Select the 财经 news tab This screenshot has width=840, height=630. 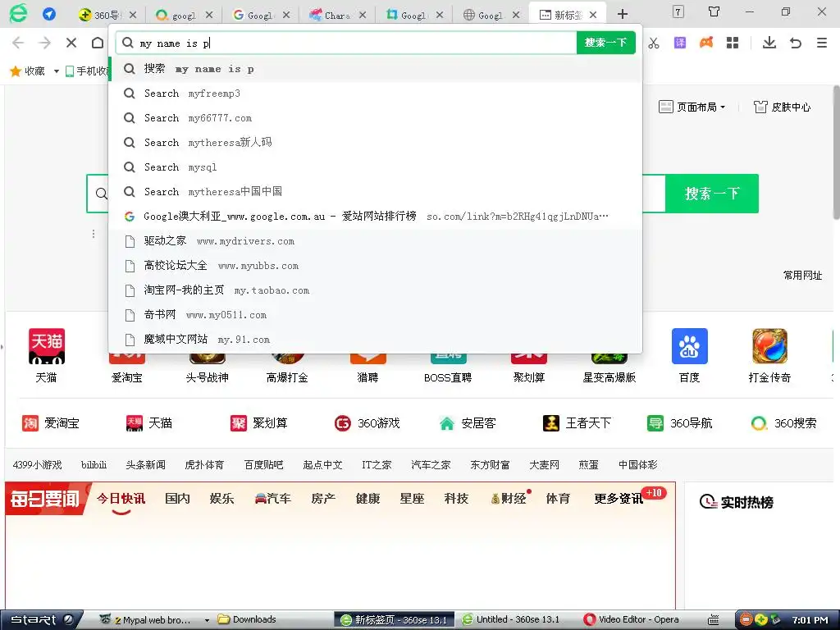pyautogui.click(x=509, y=499)
